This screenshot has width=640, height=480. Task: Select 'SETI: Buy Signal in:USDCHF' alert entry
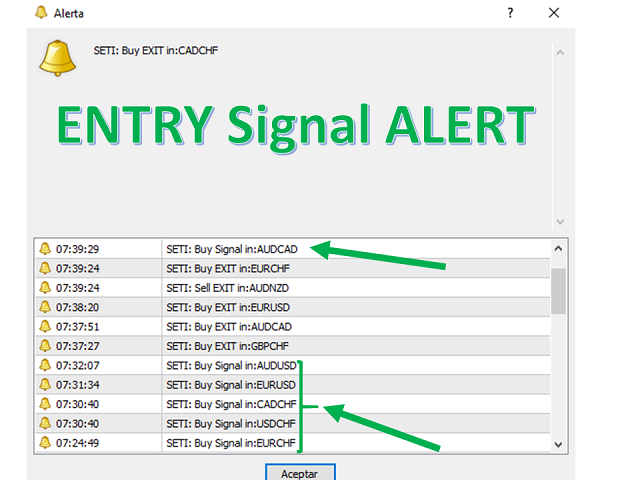pyautogui.click(x=231, y=424)
